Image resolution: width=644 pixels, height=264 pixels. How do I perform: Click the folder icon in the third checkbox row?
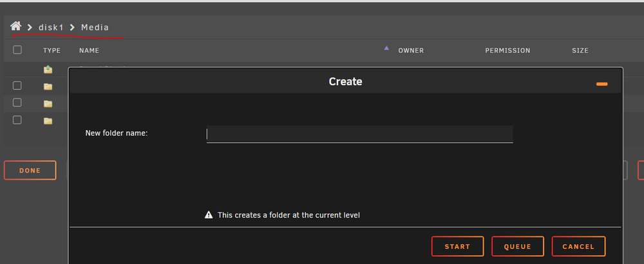[48, 120]
